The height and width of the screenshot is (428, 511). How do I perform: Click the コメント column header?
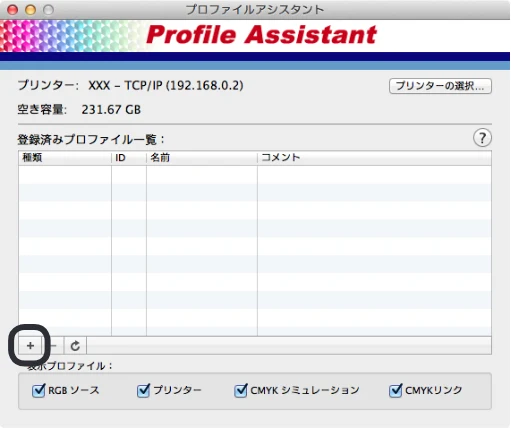tap(374, 158)
